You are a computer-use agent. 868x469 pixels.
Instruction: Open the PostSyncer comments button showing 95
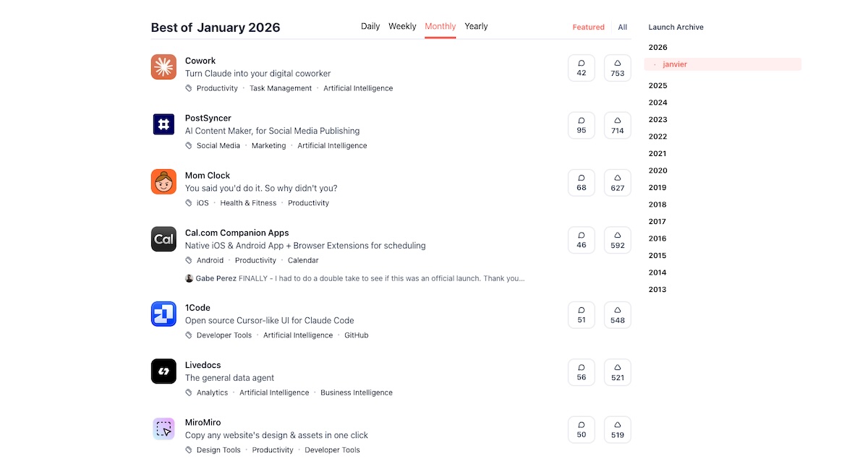(x=582, y=125)
